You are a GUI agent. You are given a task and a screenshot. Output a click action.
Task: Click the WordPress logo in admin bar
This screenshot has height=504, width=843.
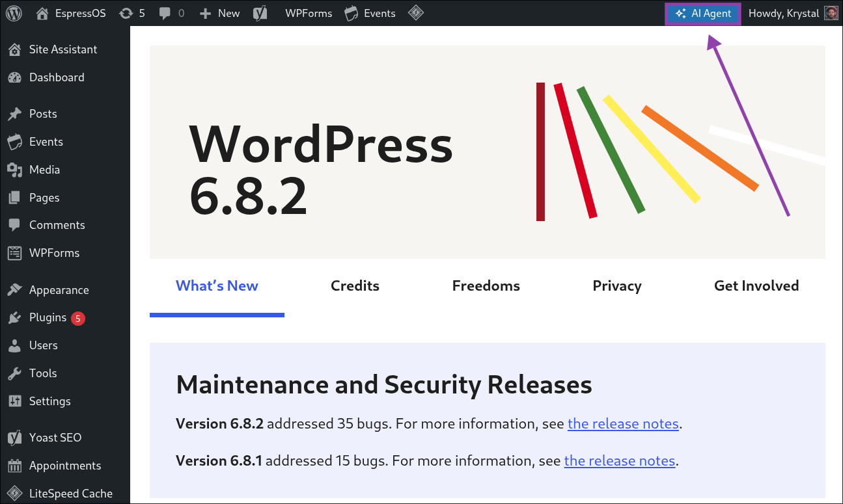[14, 13]
